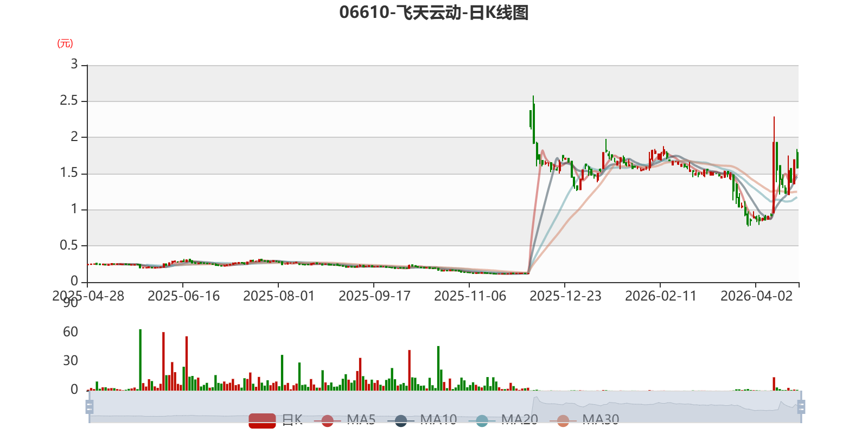Click the 2025-09-17 x-axis label
Viewport: 868px width, 434px height.
[374, 296]
